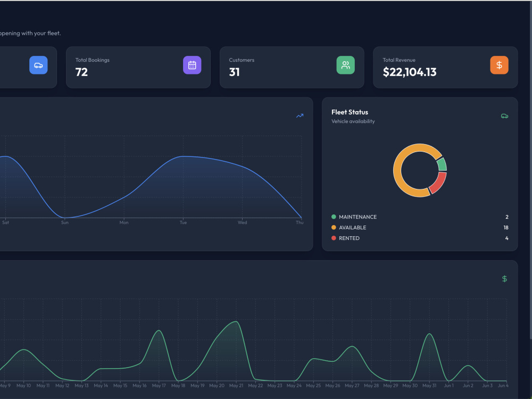Image resolution: width=532 pixels, height=399 pixels.
Task: Select the green MAINTENANCE legend dot
Action: [x=334, y=217]
